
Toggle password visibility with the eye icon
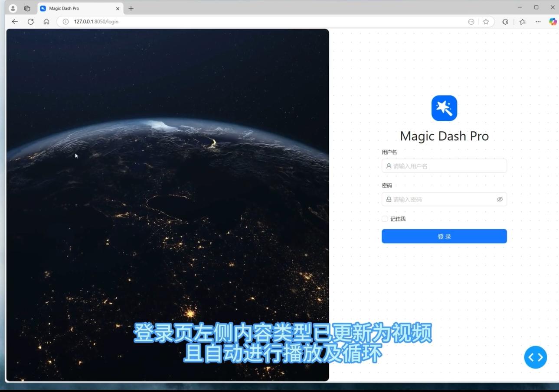(500, 199)
